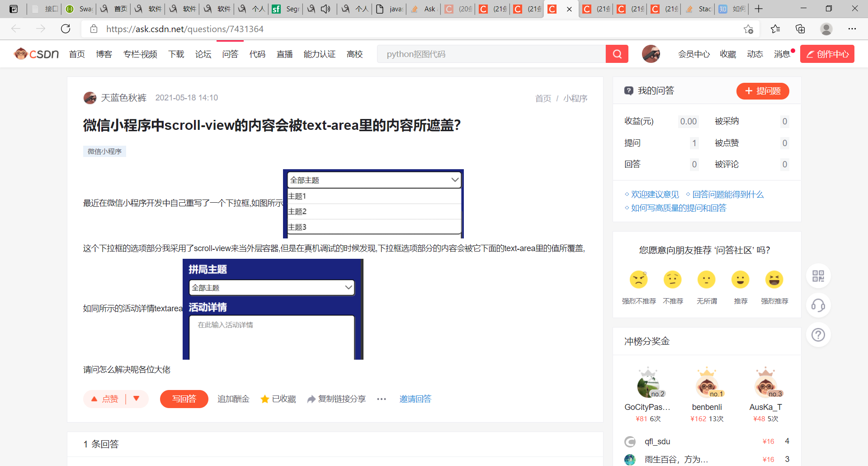Open 代码 navigation item
The width and height of the screenshot is (868, 466).
pyautogui.click(x=257, y=54)
